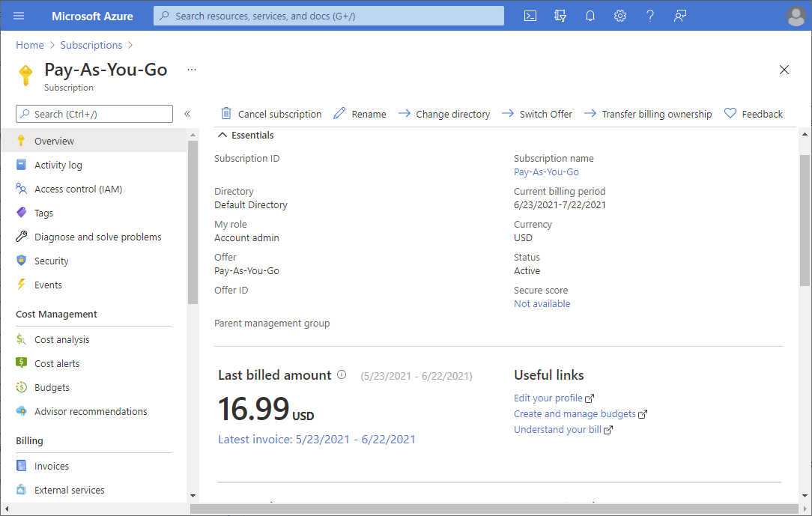
Task: Click the Directory and Subscription filter icon
Action: [560, 15]
